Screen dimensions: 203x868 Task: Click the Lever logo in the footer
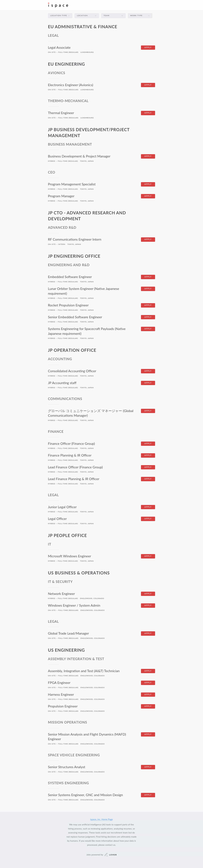[111, 855]
